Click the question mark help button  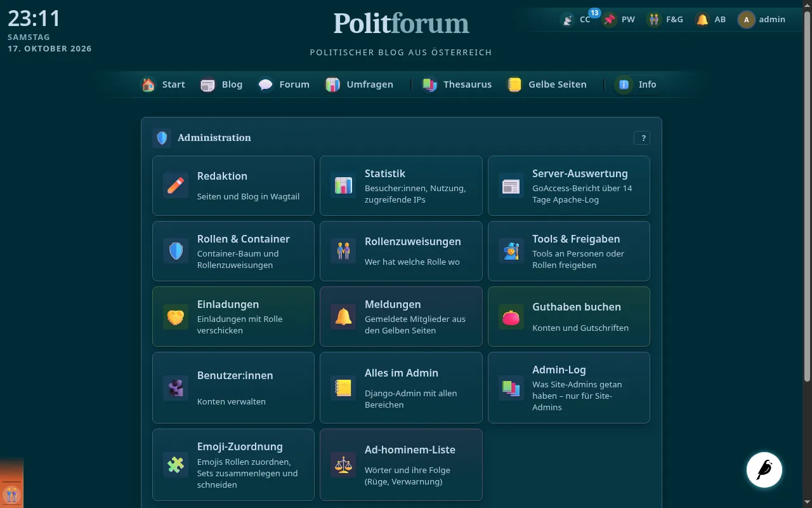642,138
